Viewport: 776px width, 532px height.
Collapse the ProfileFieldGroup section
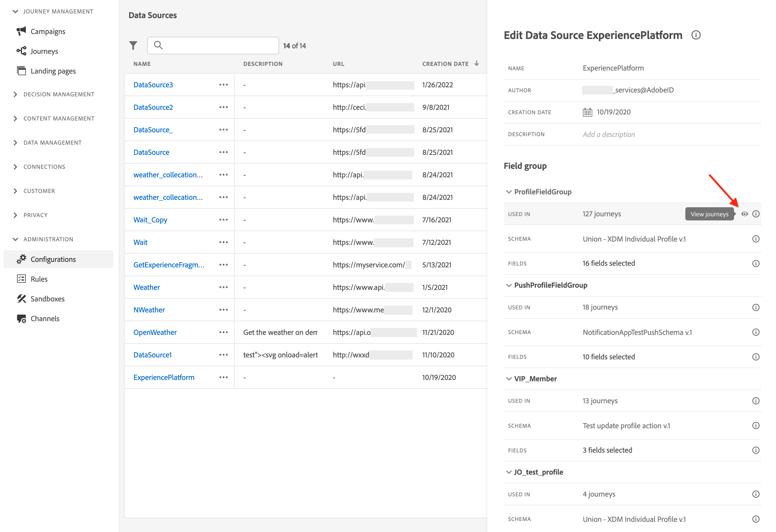508,192
